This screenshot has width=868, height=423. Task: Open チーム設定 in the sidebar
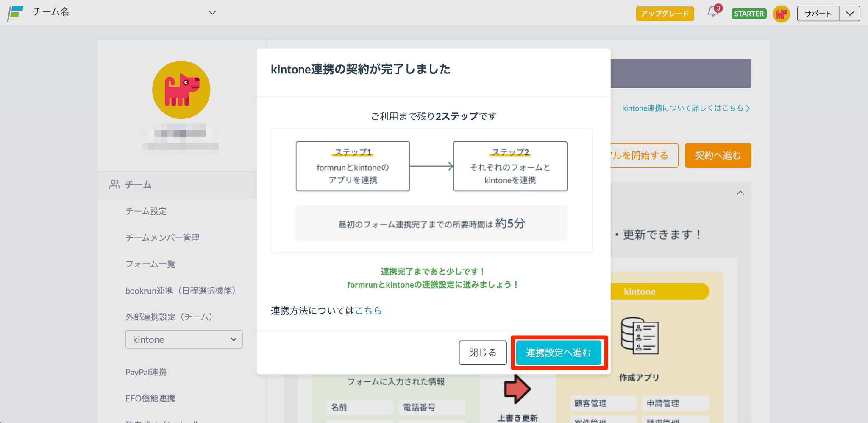click(x=146, y=211)
